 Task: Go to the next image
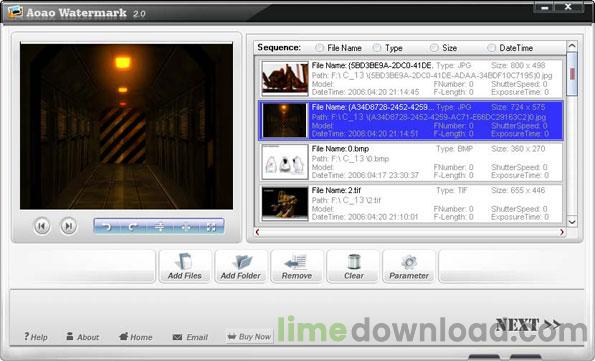68,226
